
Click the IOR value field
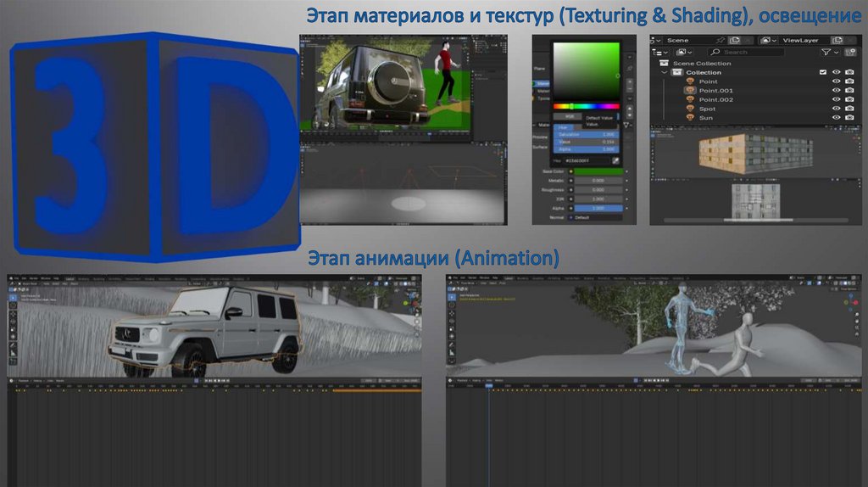[598, 199]
